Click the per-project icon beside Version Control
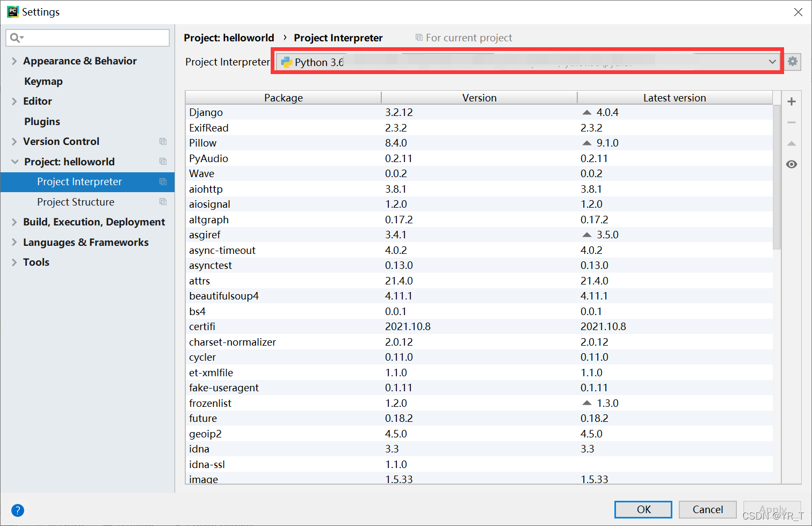Image resolution: width=812 pixels, height=526 pixels. (163, 141)
